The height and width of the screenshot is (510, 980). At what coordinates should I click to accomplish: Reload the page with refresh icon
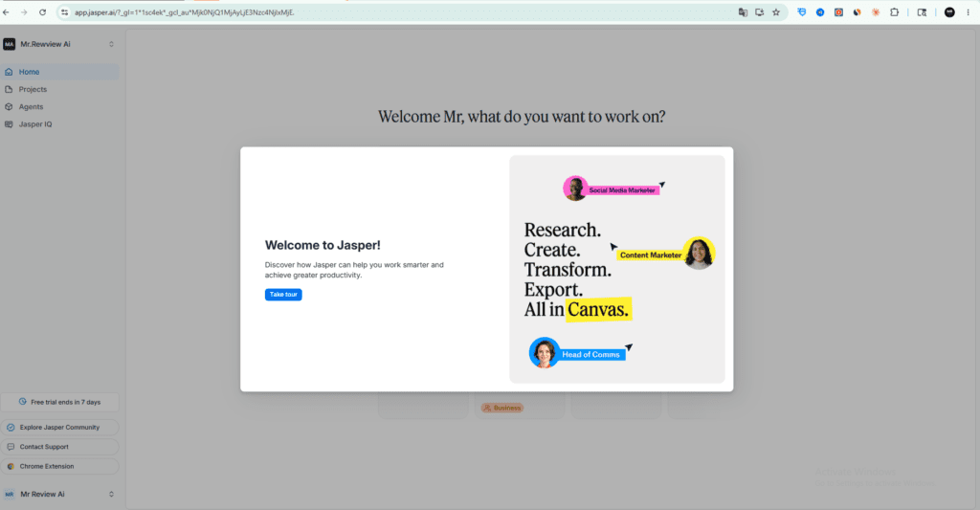coord(42,11)
